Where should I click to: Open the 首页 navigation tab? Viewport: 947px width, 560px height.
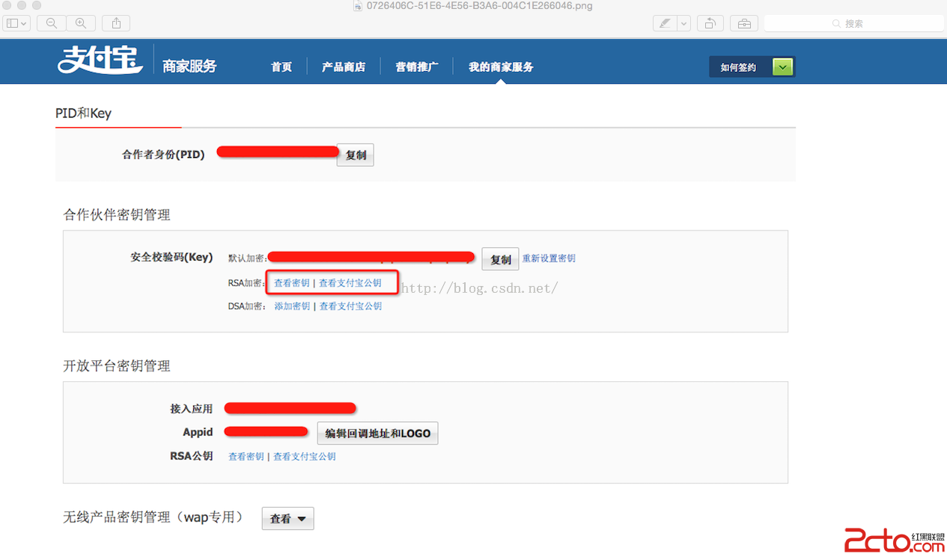pyautogui.click(x=281, y=67)
